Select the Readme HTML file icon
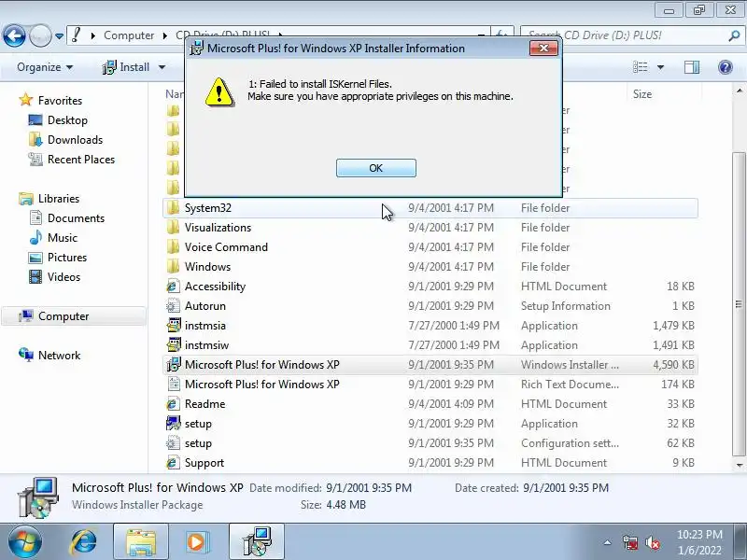The image size is (747, 560). 174,404
